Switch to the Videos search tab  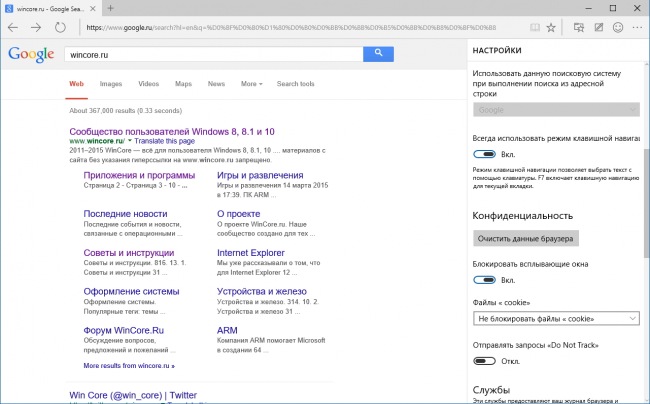pos(148,84)
